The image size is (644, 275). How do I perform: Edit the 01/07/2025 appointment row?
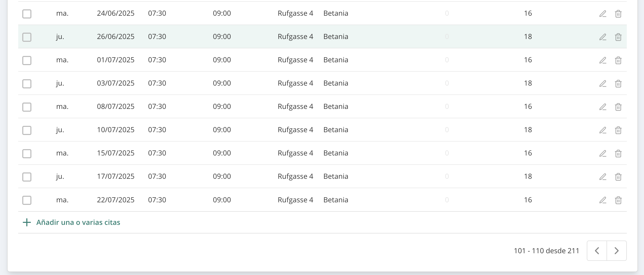click(603, 60)
